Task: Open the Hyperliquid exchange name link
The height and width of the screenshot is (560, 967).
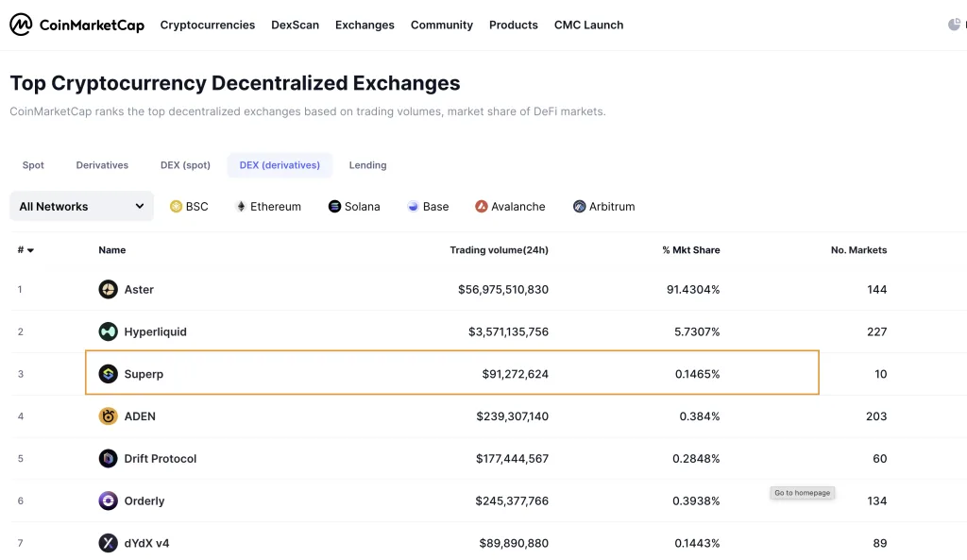Action: coord(156,331)
